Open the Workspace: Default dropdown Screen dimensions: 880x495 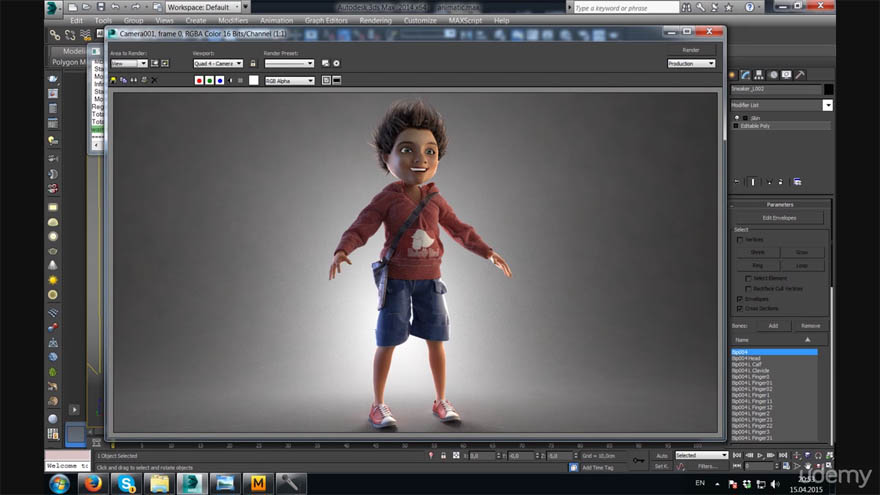(x=204, y=7)
